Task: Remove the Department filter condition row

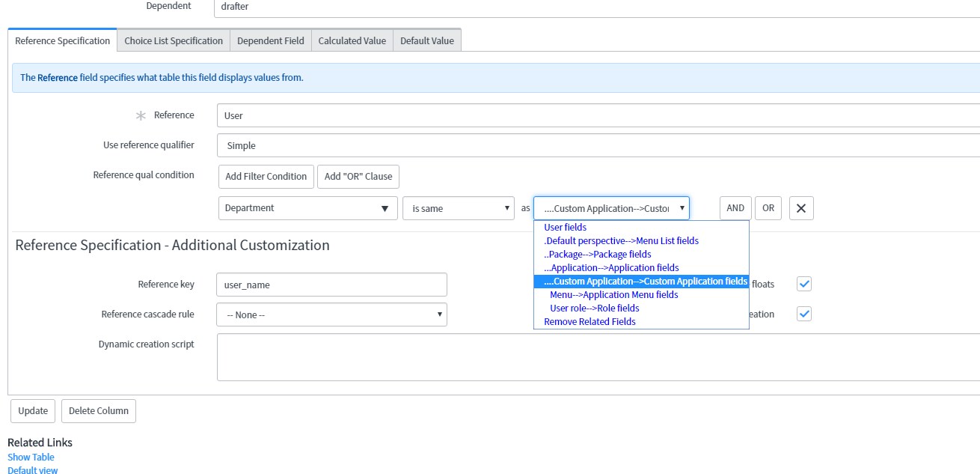Action: 800,208
